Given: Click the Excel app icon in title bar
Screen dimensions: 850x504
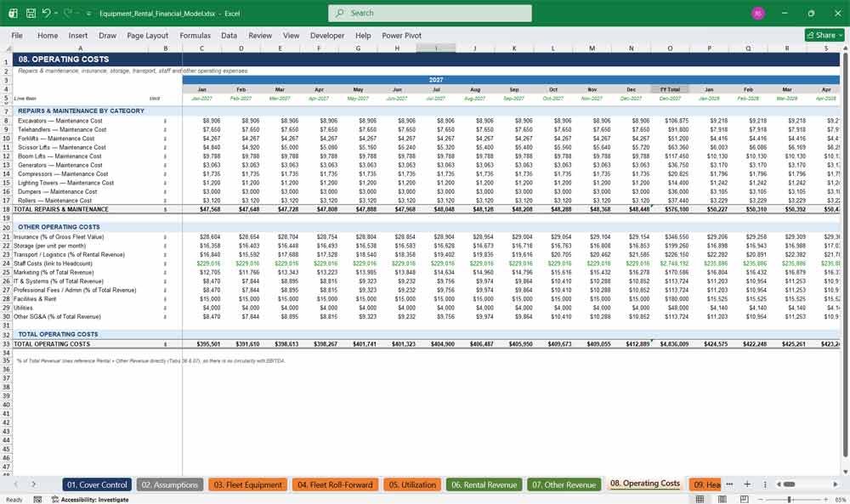Looking at the screenshot, I should point(13,13).
